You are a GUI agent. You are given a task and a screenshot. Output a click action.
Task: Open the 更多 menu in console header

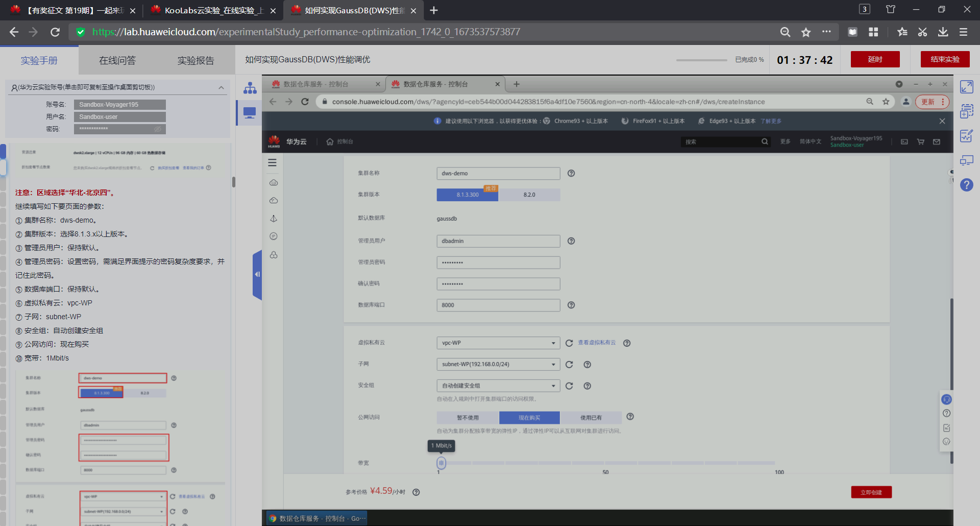pyautogui.click(x=785, y=141)
